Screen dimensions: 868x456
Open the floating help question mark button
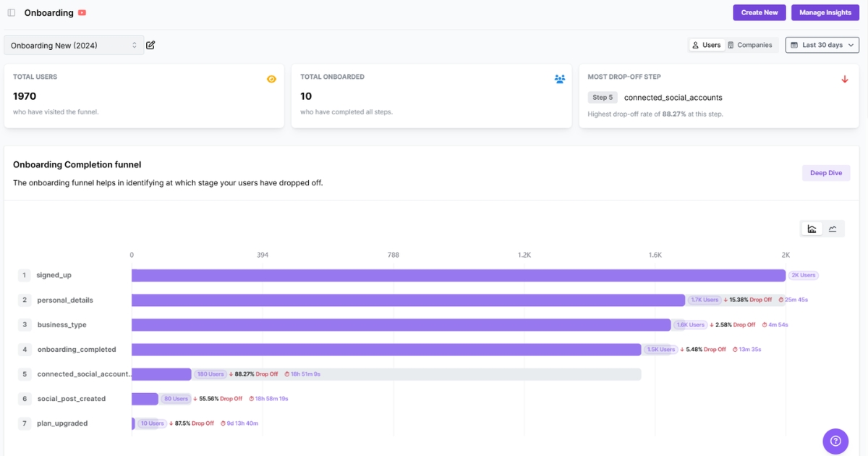click(x=835, y=441)
